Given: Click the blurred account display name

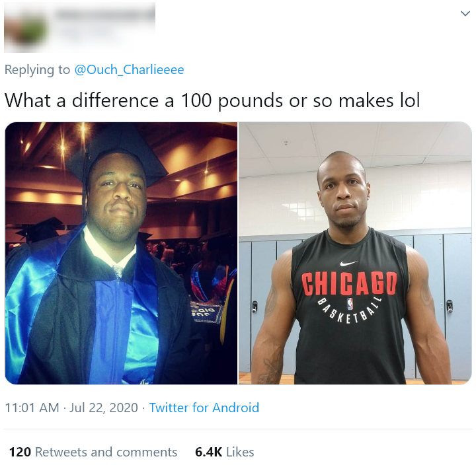Looking at the screenshot, I should coord(104,14).
